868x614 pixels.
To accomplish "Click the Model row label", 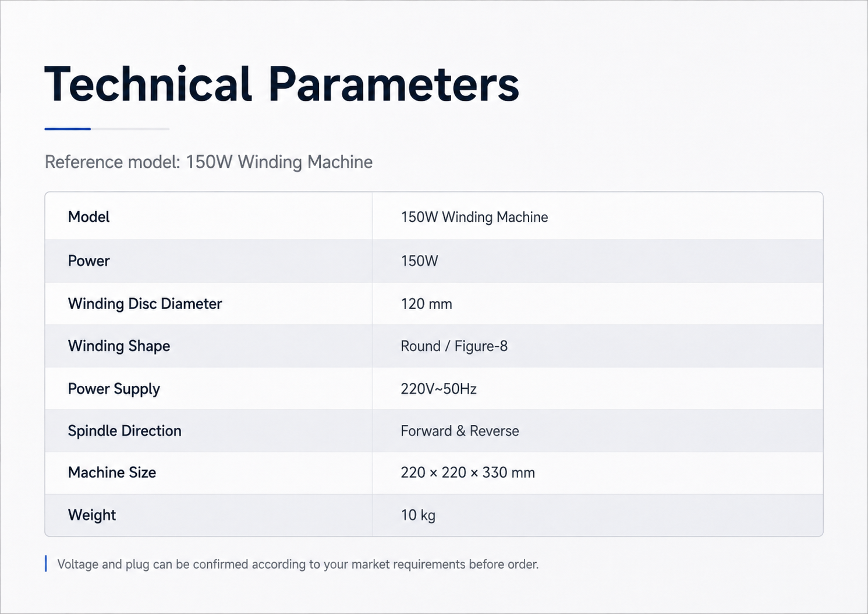I will [x=88, y=217].
